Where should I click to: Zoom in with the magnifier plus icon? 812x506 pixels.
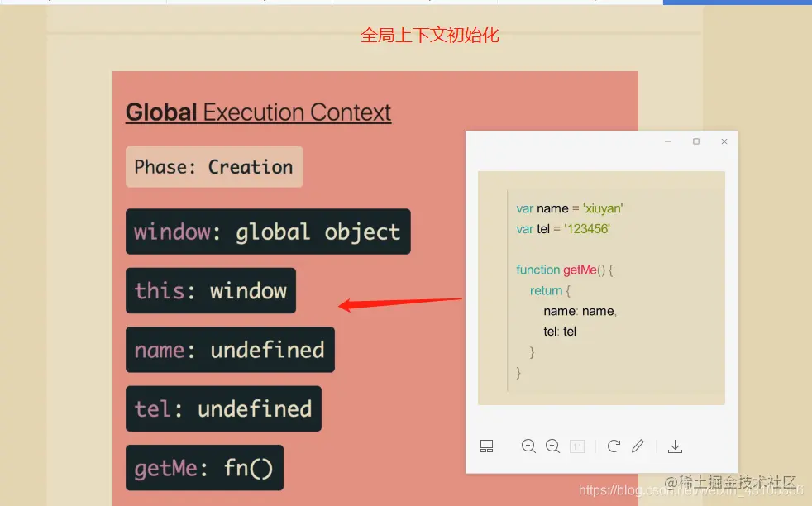pos(528,446)
